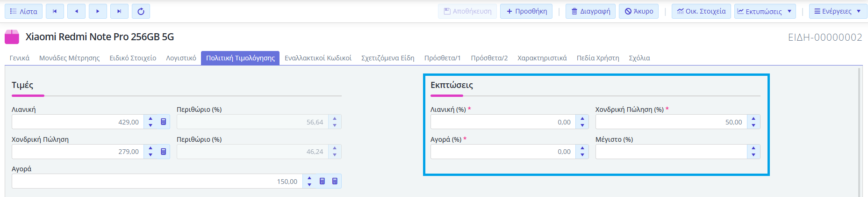Increase Λιανική price with up arrow
The height and width of the screenshot is (197, 868).
[151, 119]
